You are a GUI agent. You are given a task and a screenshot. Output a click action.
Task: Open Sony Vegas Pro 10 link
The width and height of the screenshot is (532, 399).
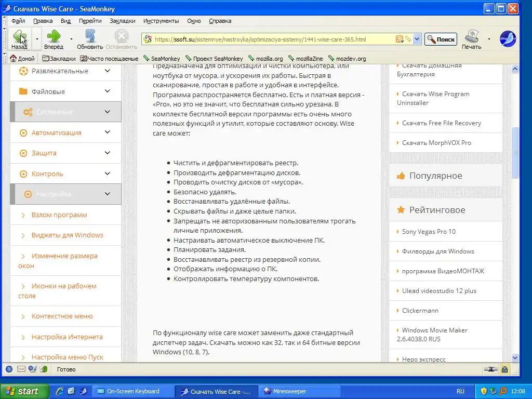click(429, 232)
